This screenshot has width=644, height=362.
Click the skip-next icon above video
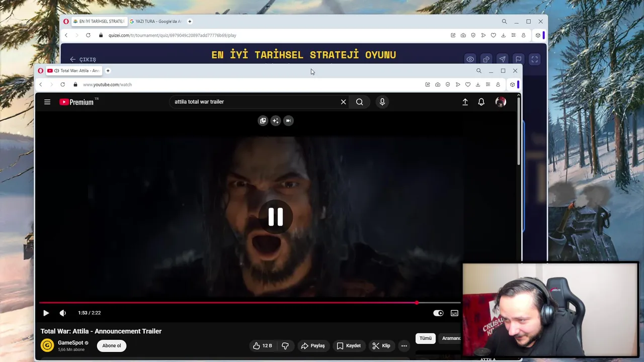pos(288,121)
